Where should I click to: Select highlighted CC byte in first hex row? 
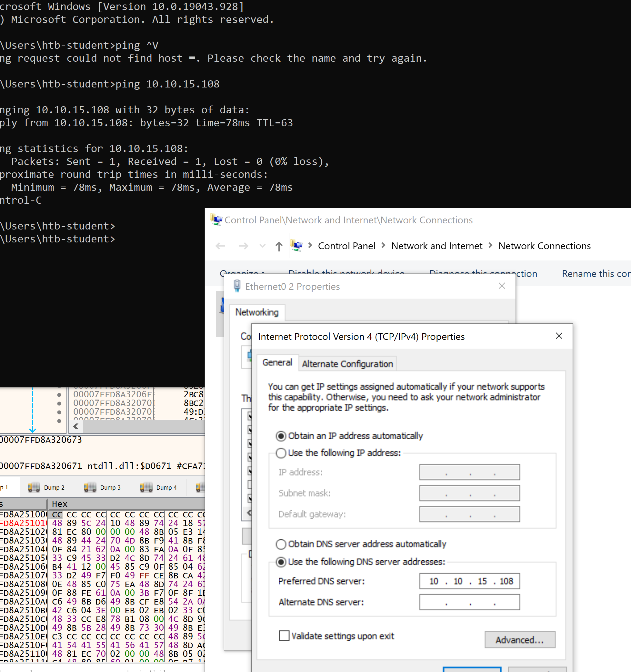click(57, 514)
